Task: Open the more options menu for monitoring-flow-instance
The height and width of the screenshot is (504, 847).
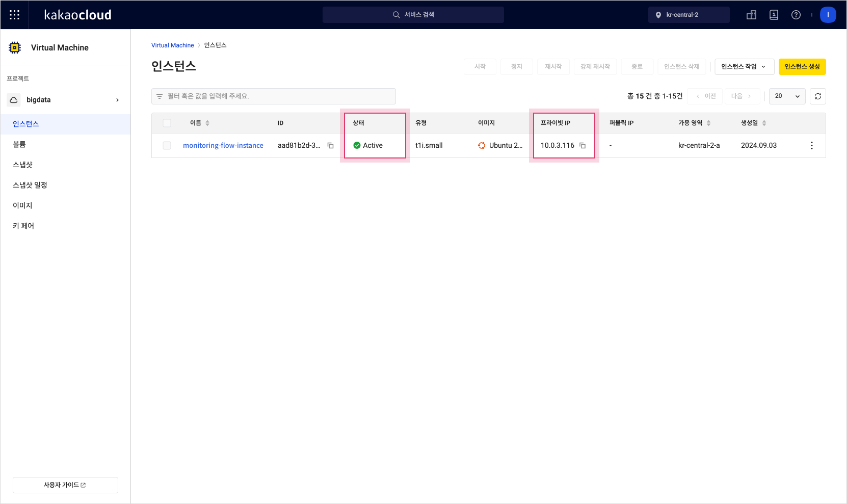Action: click(812, 146)
